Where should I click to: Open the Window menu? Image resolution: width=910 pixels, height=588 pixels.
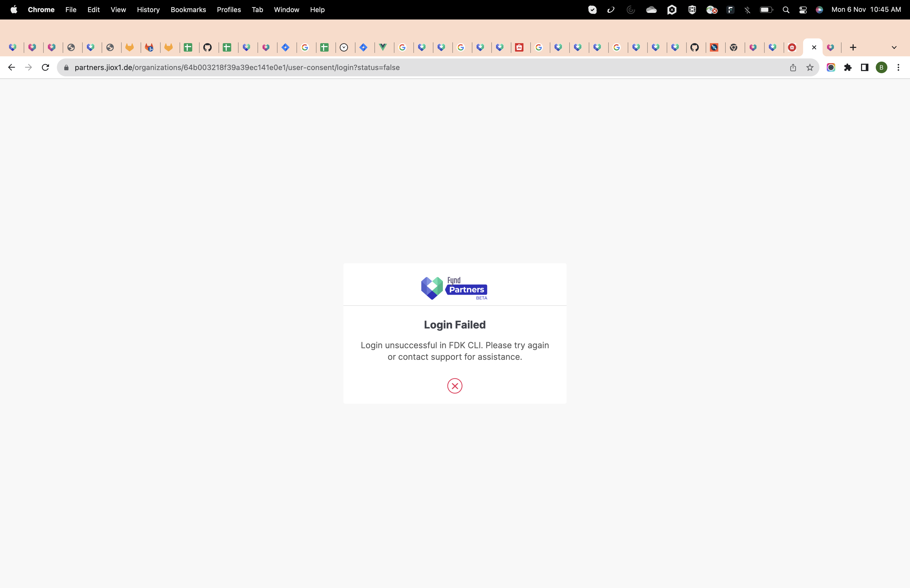(x=286, y=9)
